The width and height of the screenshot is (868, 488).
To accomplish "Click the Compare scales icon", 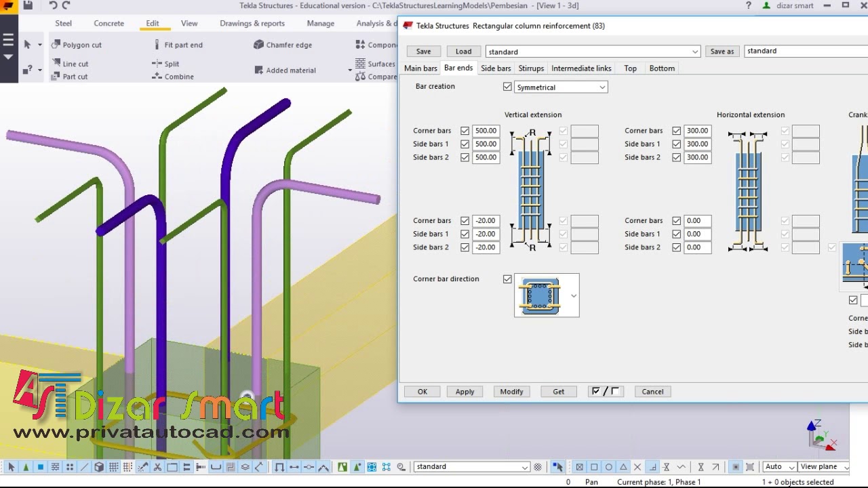I will 361,77.
